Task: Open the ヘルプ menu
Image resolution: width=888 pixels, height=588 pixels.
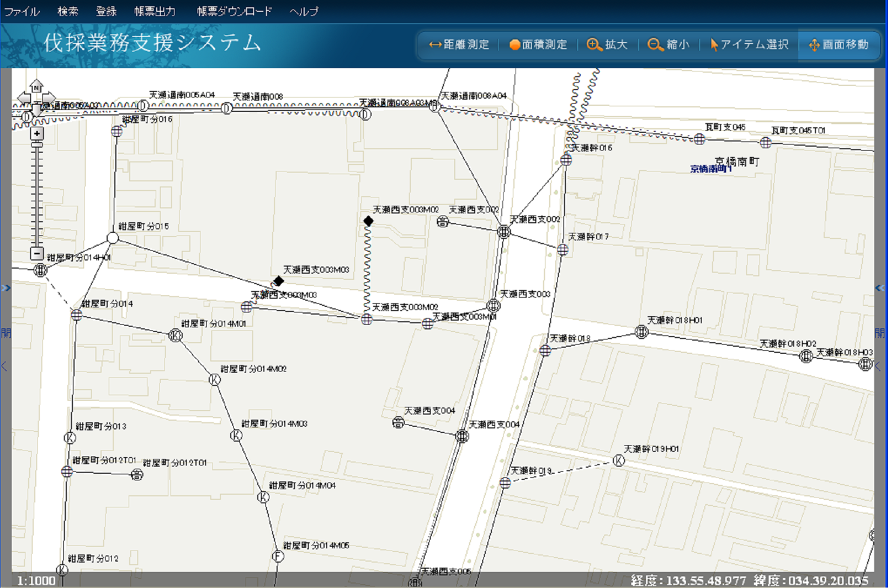Action: tap(304, 11)
